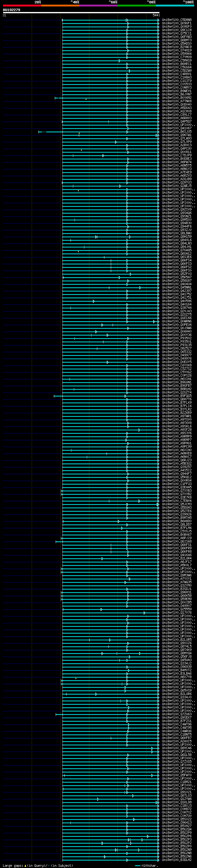Select hit UniRef100_C7DJP9
This screenshot has height=868, width=197.
[x=176, y=155]
